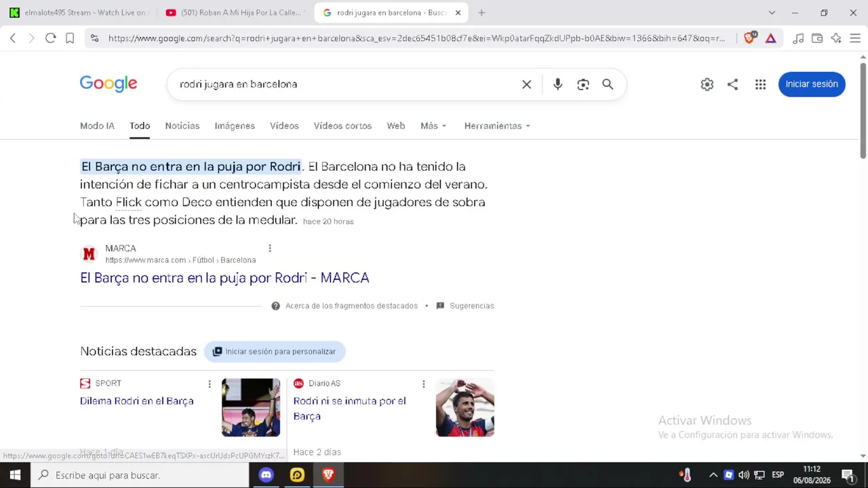Image resolution: width=868 pixels, height=488 pixels.
Task: Switch to the elmalote495 Stream tab
Action: (79, 12)
